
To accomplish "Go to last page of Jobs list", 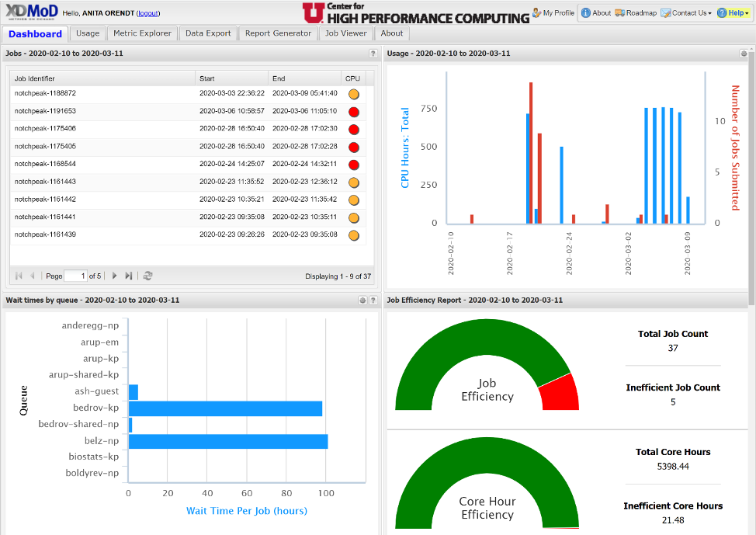I will tap(129, 276).
